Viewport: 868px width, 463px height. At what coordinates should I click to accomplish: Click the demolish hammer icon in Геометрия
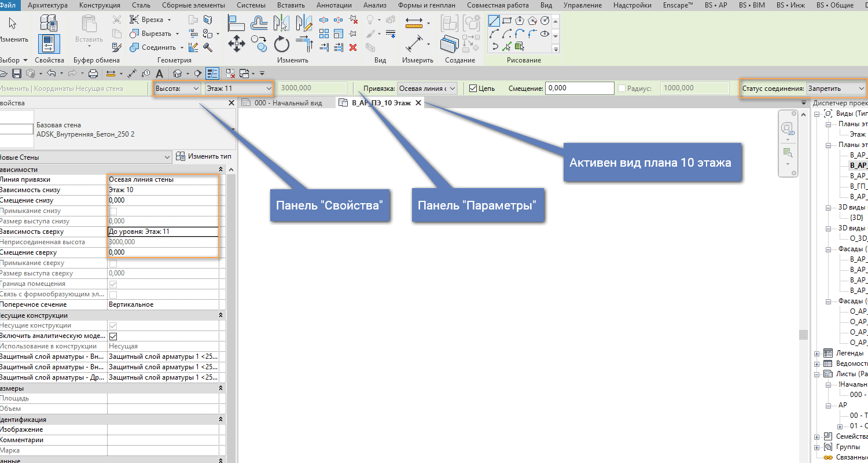tap(207, 47)
